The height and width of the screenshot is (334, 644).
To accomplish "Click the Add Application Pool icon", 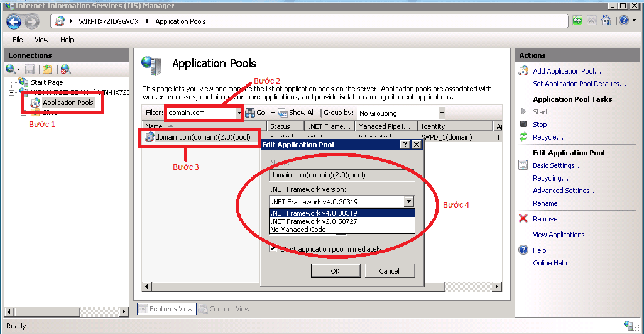I will 523,71.
